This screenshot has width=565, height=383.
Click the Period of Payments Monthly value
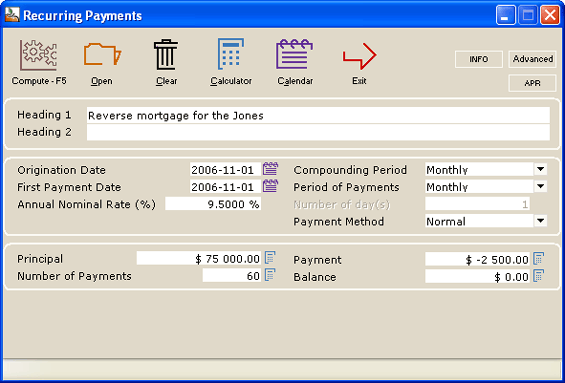479,187
